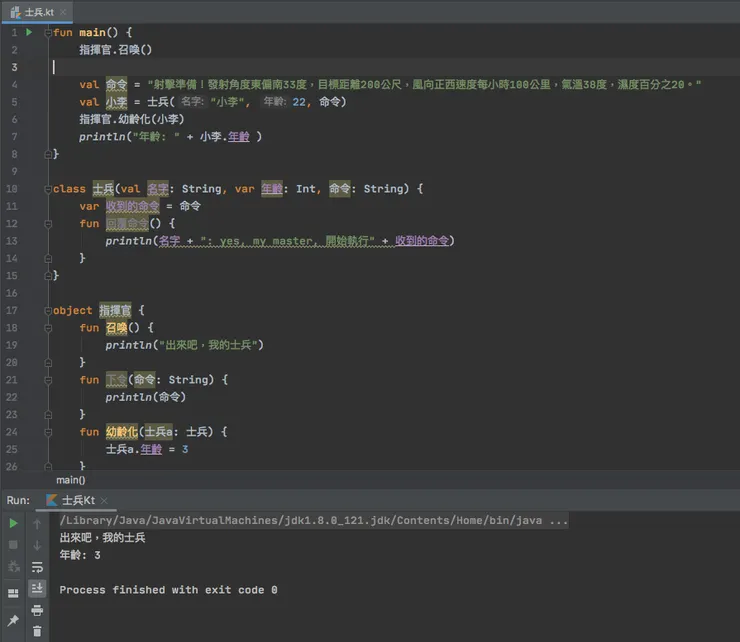Click the Kotlin logo on the 士兵Kt run tab

(51, 500)
